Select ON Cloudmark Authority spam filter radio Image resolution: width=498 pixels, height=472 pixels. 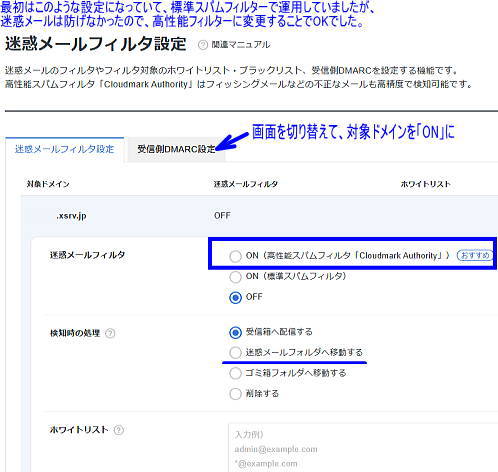[235, 256]
